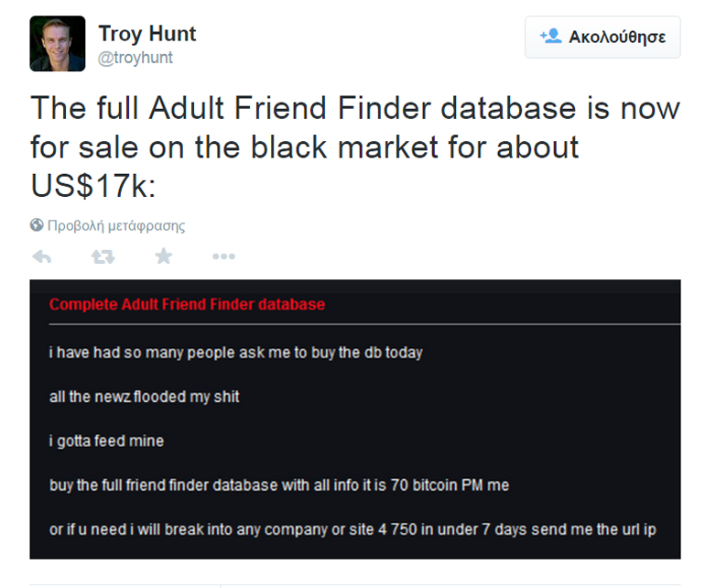Favorite the tweet with the star icon
The height and width of the screenshot is (588, 705).
coord(164,256)
